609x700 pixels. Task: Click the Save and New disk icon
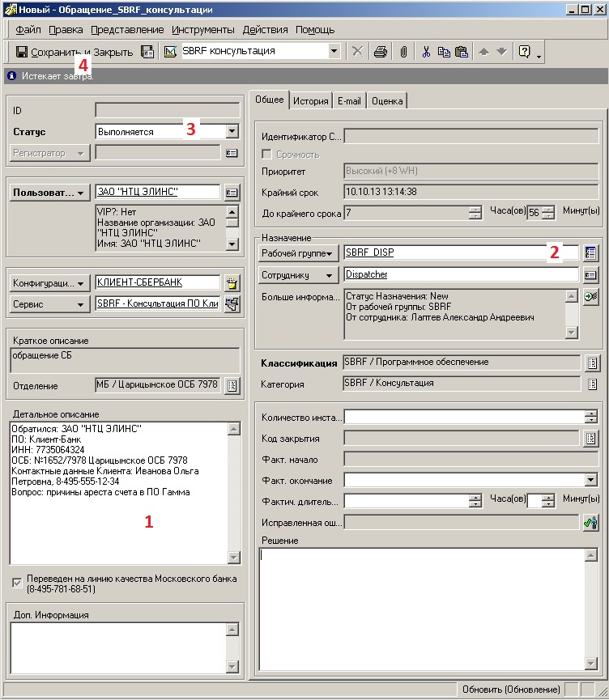[147, 52]
